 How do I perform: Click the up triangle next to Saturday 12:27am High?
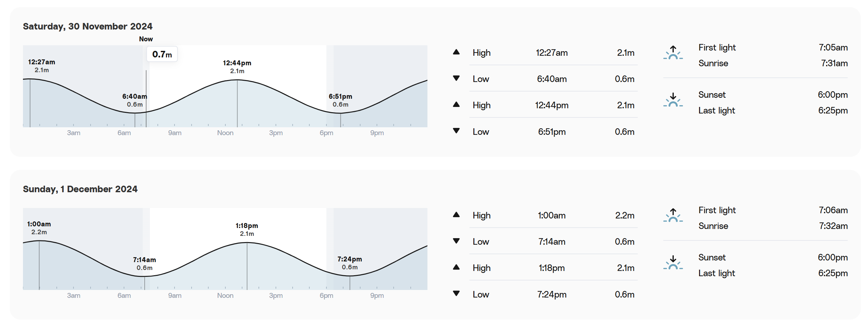[x=456, y=52]
